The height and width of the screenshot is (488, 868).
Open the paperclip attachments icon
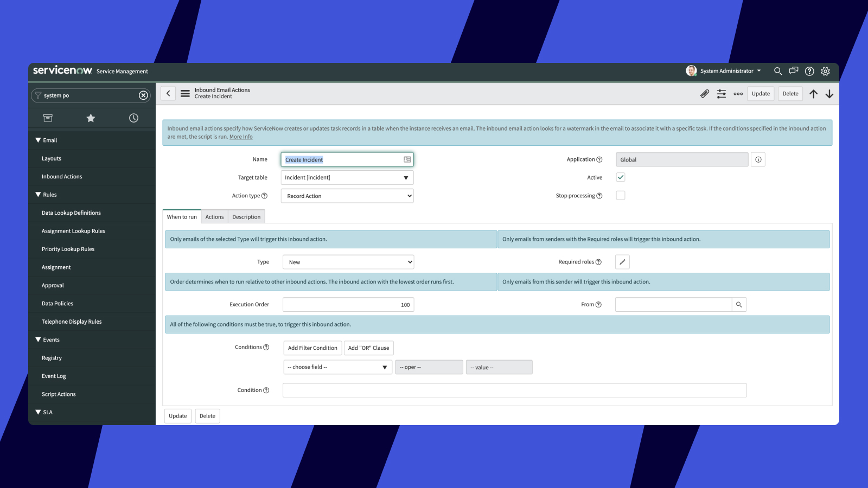[704, 93]
